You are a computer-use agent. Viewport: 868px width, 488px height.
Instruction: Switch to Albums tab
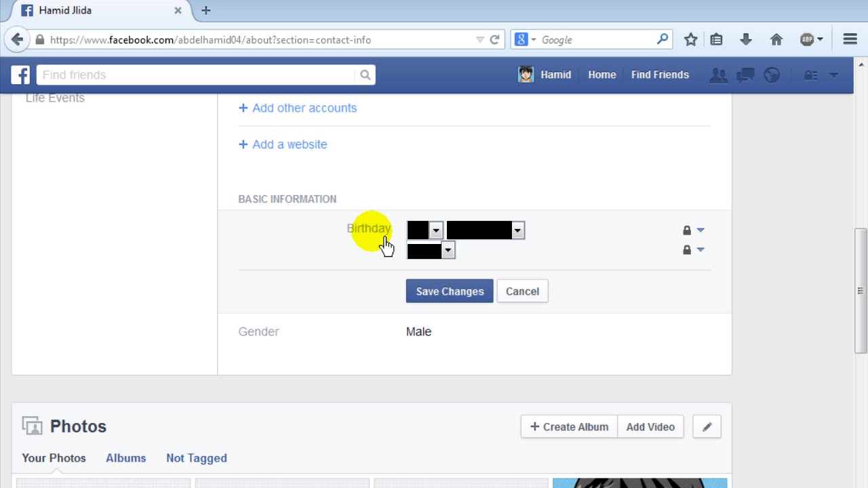[x=125, y=458]
